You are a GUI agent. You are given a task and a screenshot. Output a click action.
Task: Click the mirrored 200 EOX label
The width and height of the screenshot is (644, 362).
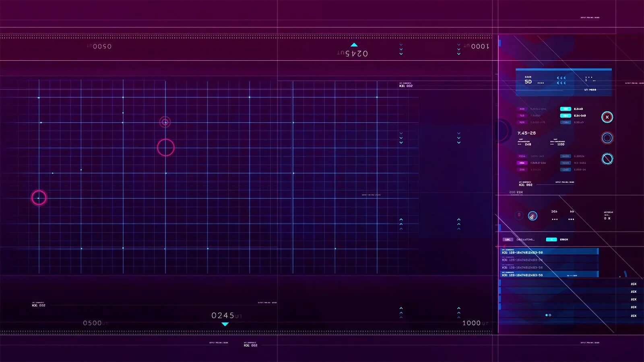pos(516,192)
